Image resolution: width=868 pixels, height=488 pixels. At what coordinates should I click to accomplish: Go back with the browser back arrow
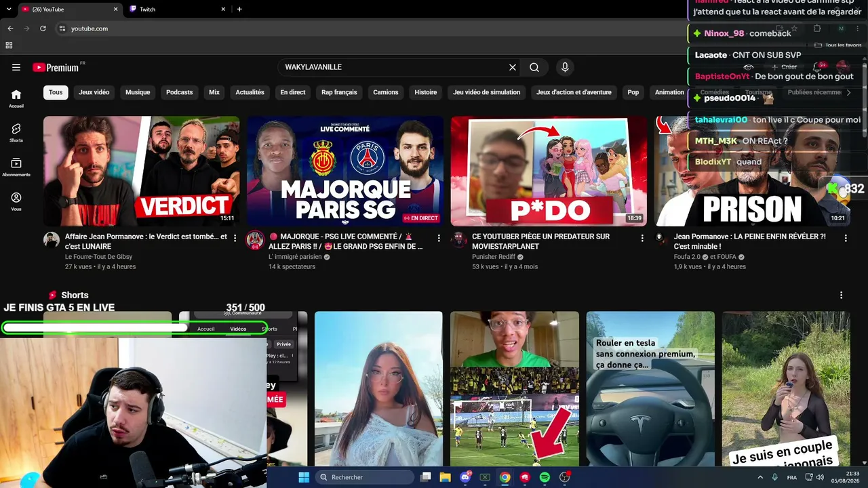point(10,28)
